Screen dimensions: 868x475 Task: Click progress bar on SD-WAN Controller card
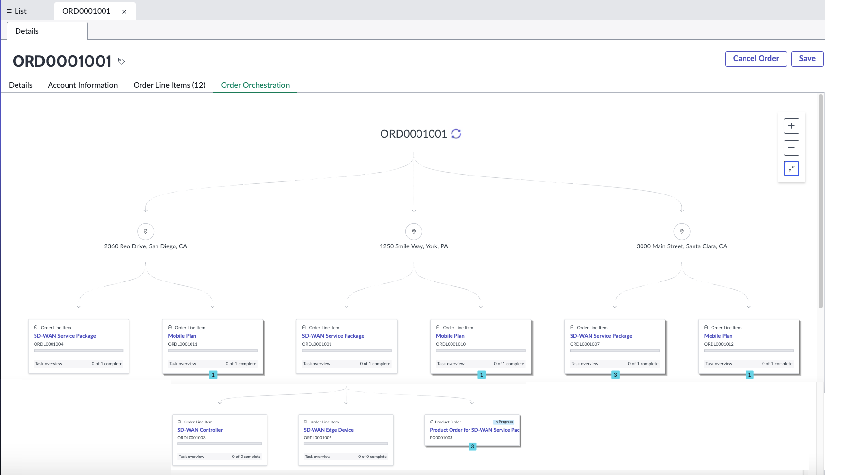click(220, 443)
